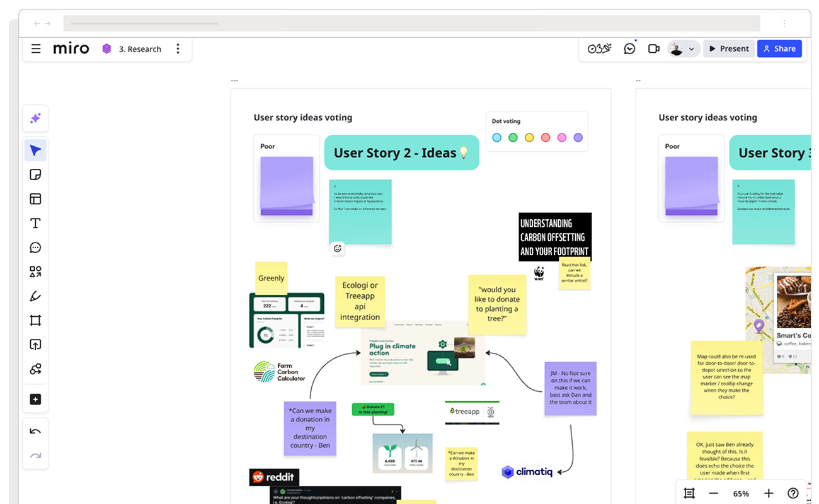Select the Text tool
The width and height of the screenshot is (819, 504).
(x=36, y=223)
